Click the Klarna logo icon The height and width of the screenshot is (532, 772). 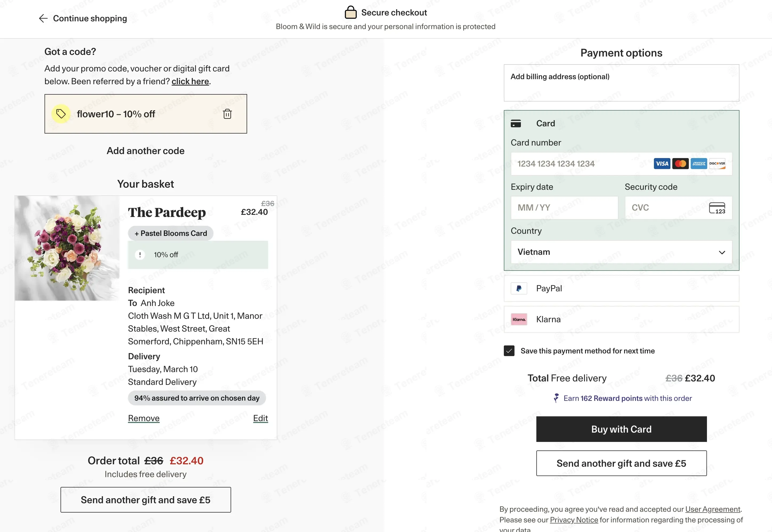(x=519, y=319)
